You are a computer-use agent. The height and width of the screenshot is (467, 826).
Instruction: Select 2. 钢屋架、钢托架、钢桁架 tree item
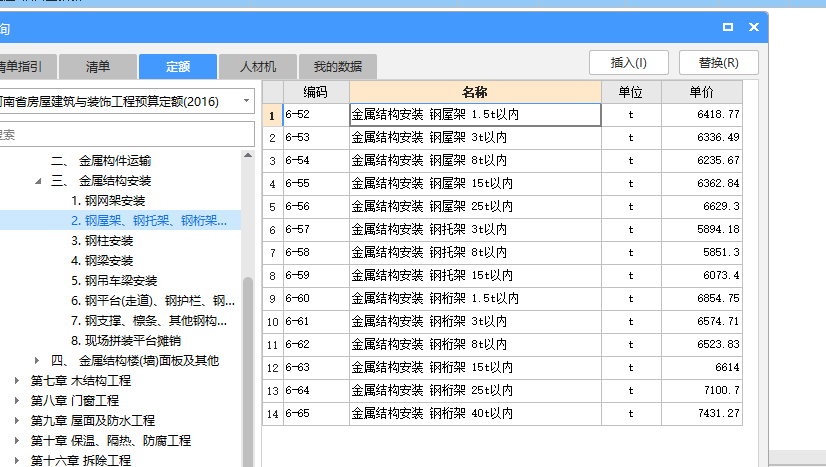tap(149, 221)
